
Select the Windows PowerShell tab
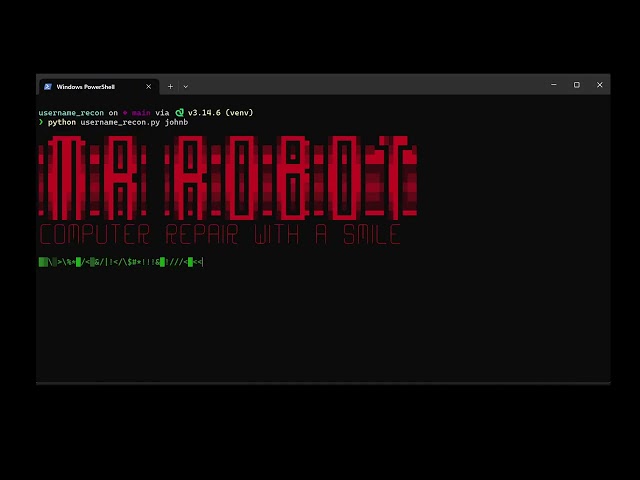[99, 87]
